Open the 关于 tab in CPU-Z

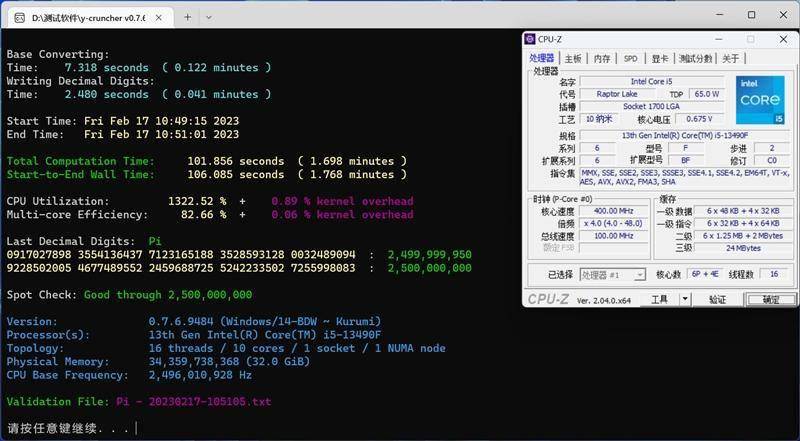coord(731,59)
